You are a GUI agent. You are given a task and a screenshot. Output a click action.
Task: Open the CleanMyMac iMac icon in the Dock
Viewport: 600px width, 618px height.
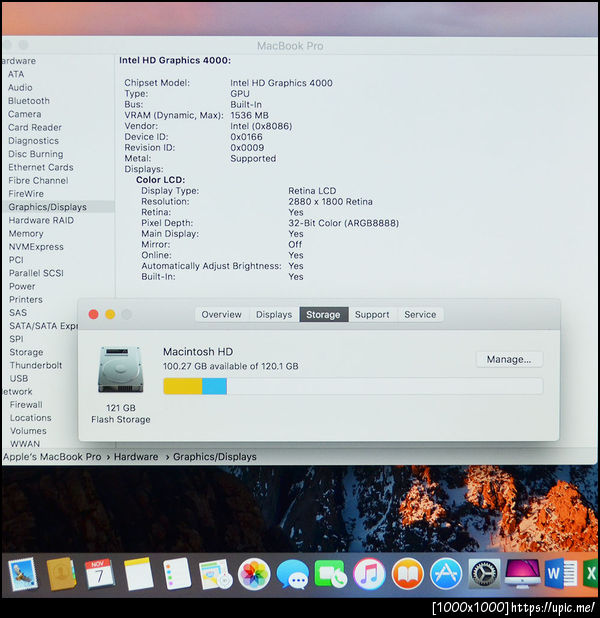point(522,574)
